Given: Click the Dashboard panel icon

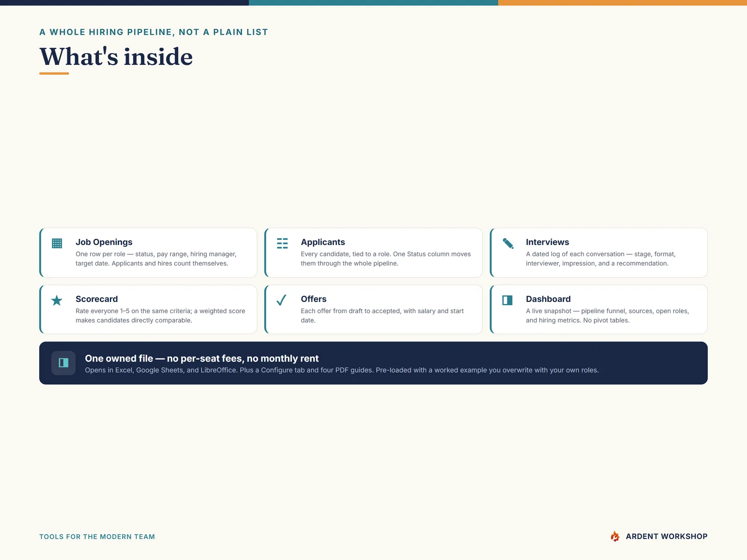Looking at the screenshot, I should 507,300.
